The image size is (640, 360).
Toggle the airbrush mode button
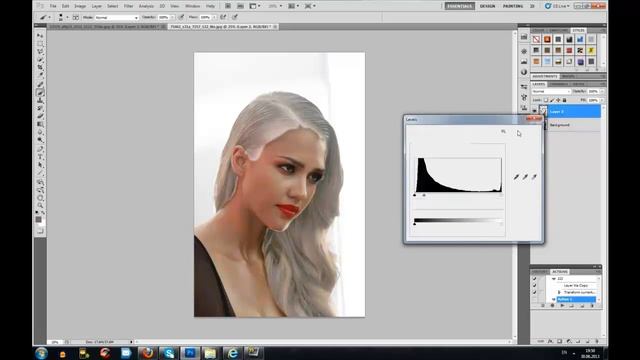pos(223,17)
